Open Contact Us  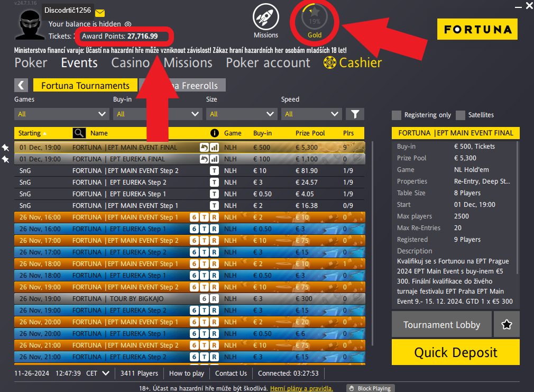tap(231, 373)
